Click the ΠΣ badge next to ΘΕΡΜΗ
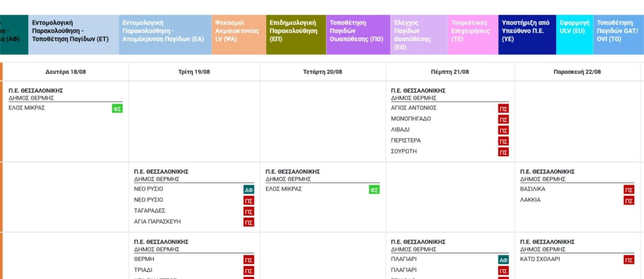This screenshot has width=644, height=279. (249, 260)
